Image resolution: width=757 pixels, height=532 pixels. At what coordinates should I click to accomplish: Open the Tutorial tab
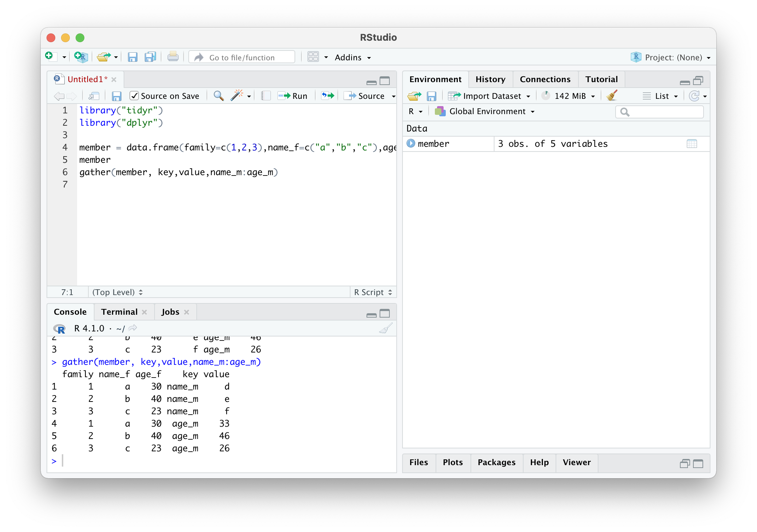(601, 79)
